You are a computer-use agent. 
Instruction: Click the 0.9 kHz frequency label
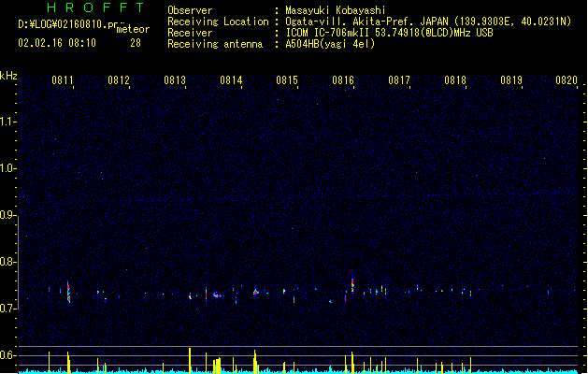[7, 215]
